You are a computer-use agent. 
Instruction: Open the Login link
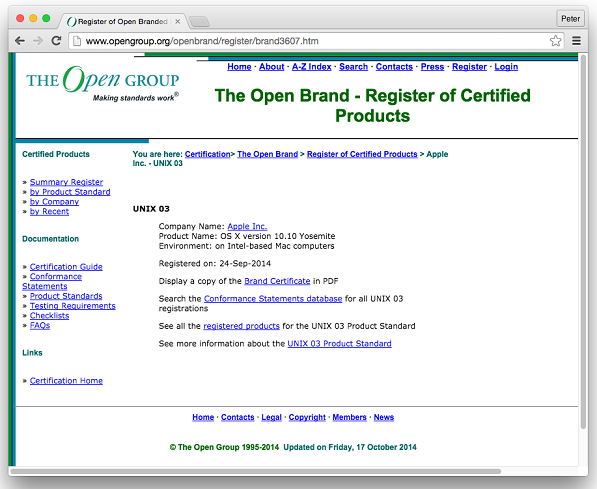(x=506, y=67)
